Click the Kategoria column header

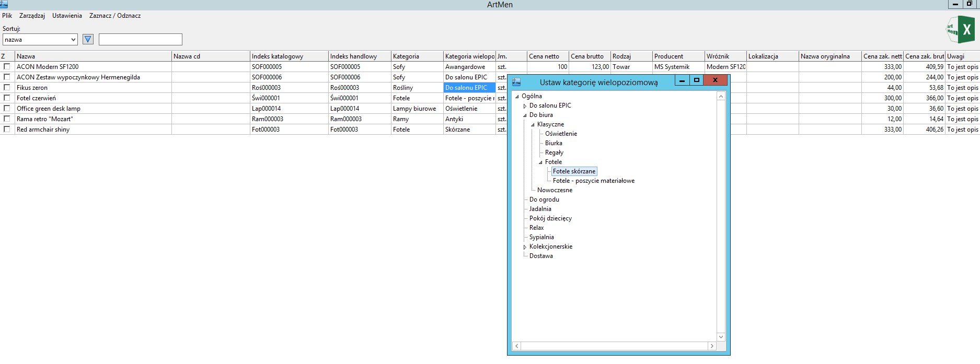[x=417, y=56]
